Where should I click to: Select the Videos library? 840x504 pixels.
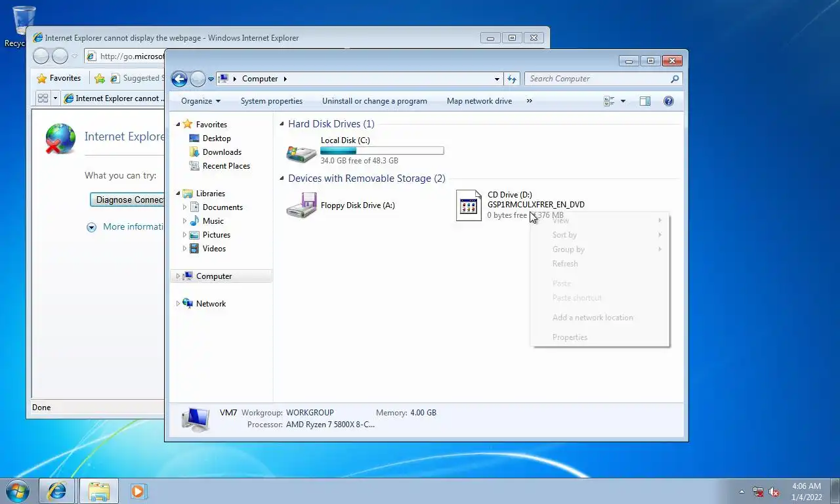click(x=214, y=249)
